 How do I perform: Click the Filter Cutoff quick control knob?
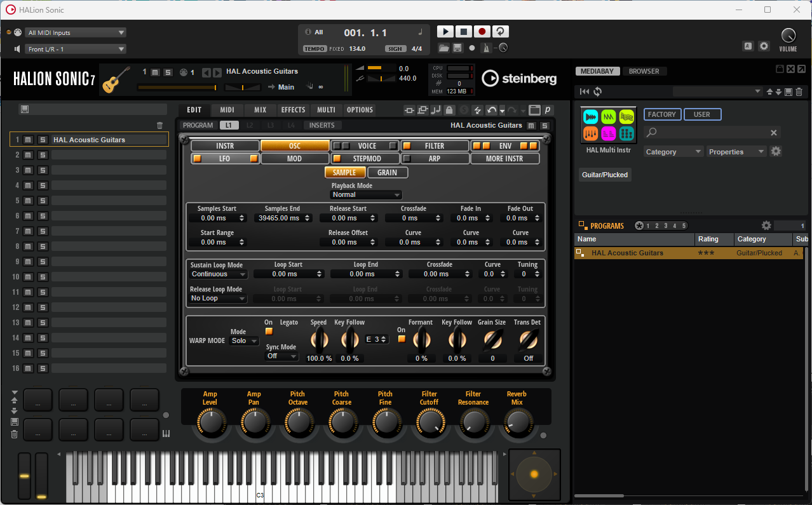(430, 421)
